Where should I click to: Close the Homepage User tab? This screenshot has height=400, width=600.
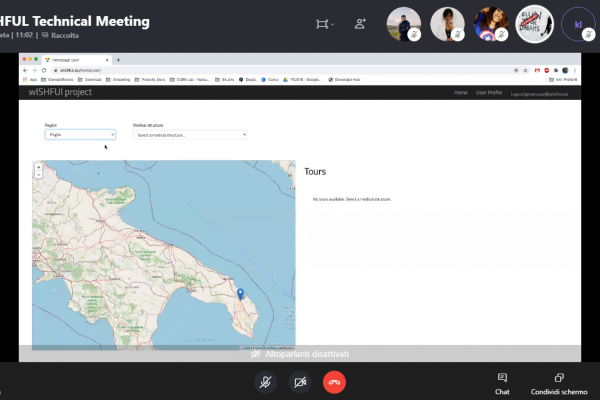click(107, 60)
